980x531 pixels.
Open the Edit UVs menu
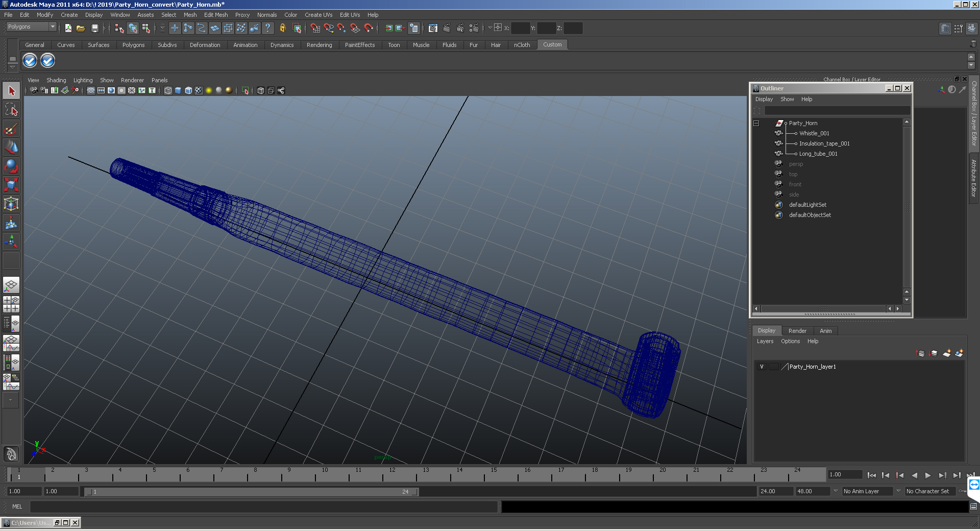click(x=350, y=15)
